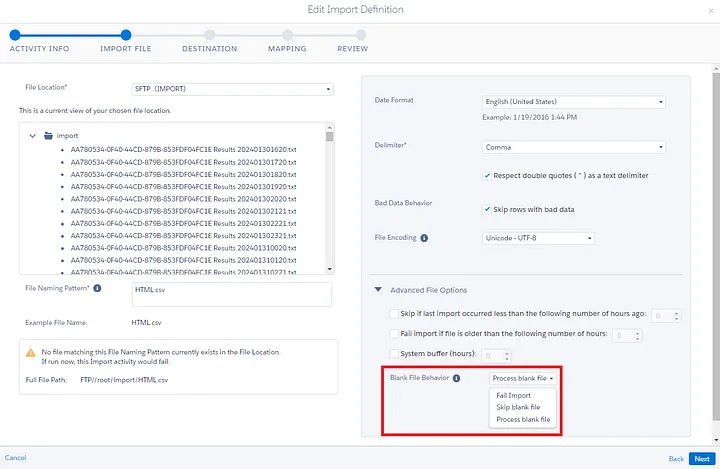The height and width of the screenshot is (469, 720).
Task: Click the file list scrollbar thumb
Action: tap(329, 136)
